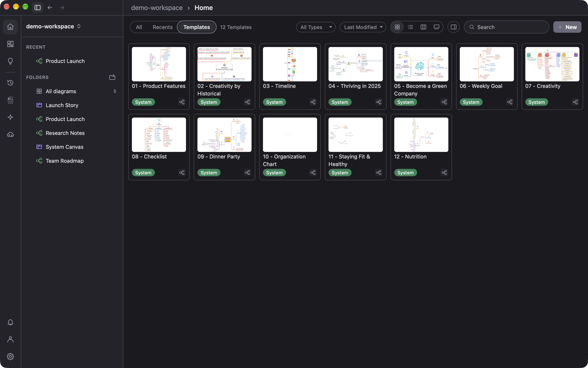Switch to column view

pos(423,27)
